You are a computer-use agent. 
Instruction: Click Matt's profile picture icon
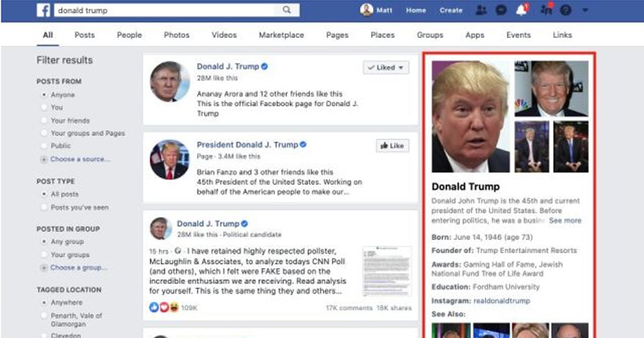click(367, 10)
